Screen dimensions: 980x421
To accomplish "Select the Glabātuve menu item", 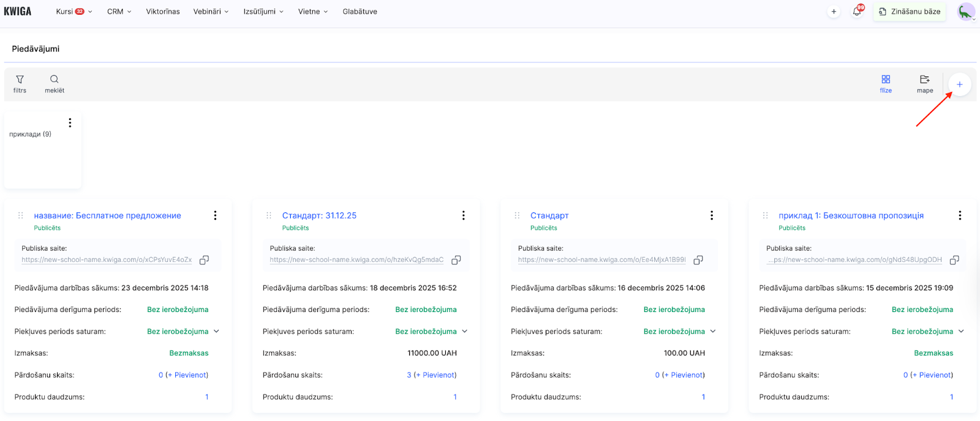I will pos(360,12).
